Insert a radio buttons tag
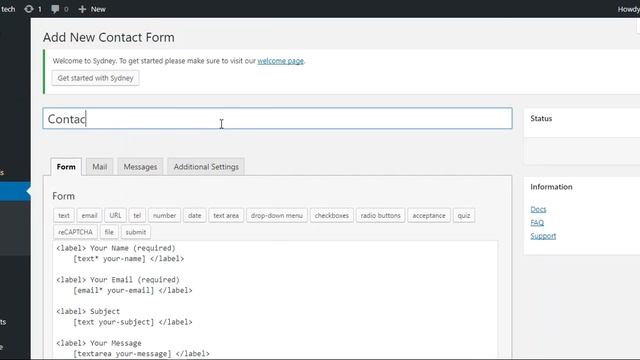Screen dimensions: 640x360 tap(380, 216)
